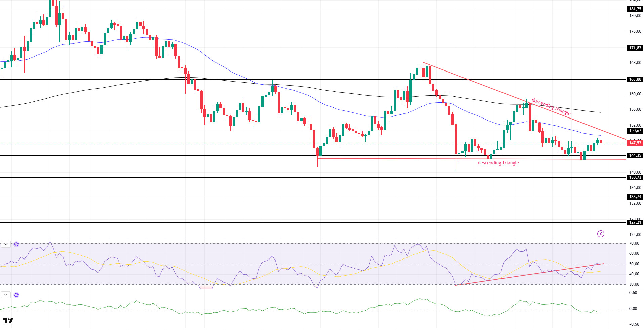Select the 127,21 price level label
Screen dimensions: 644x330
(635, 222)
